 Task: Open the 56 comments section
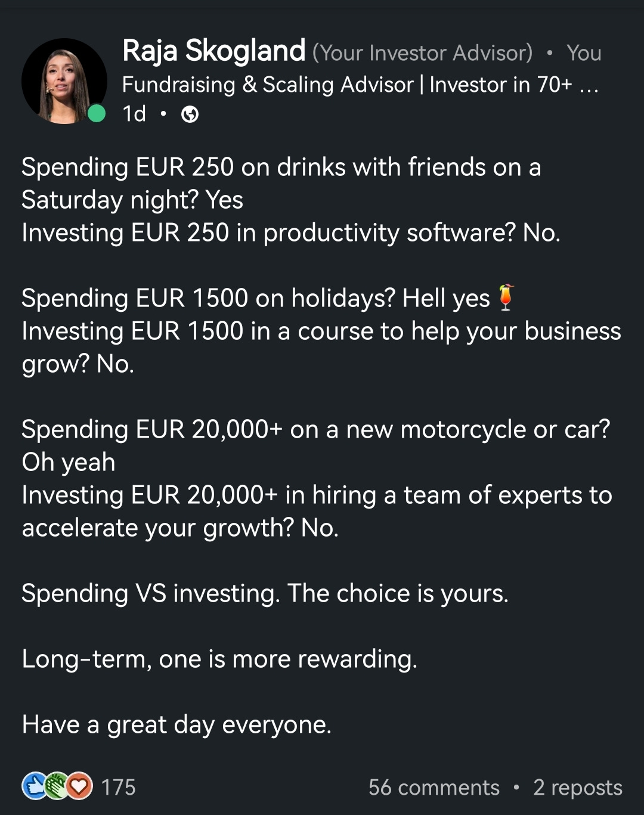pyautogui.click(x=434, y=788)
